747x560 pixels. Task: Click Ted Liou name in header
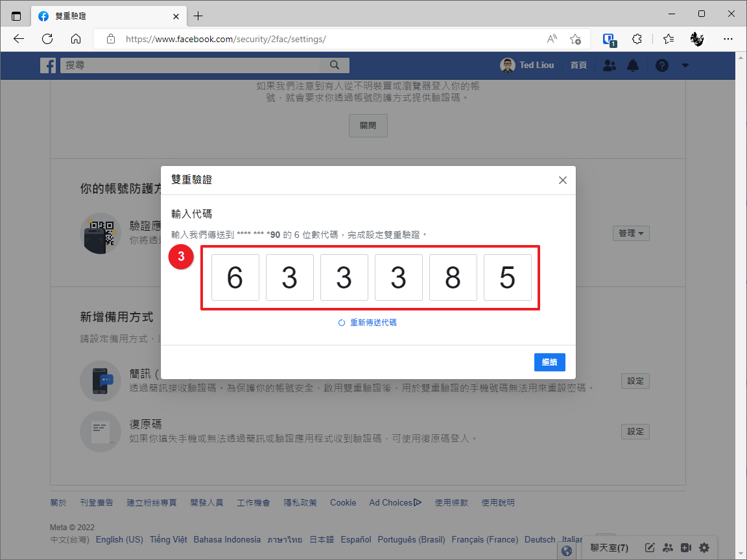point(536,65)
